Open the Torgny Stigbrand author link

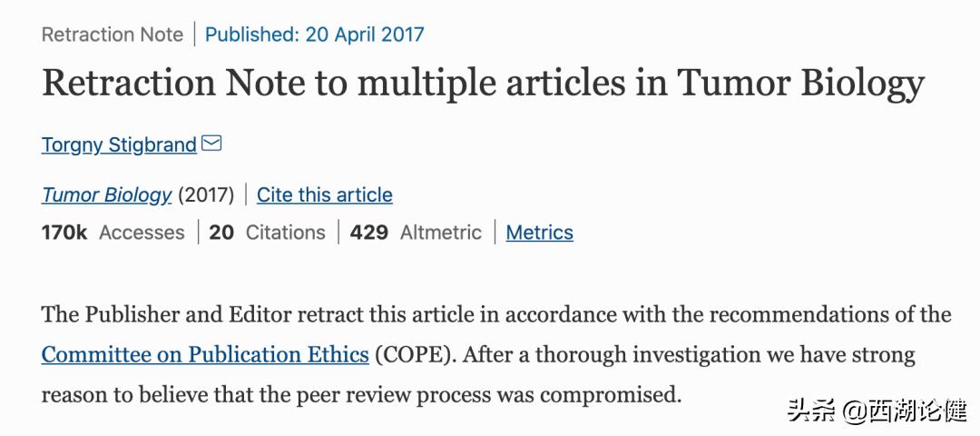click(119, 144)
